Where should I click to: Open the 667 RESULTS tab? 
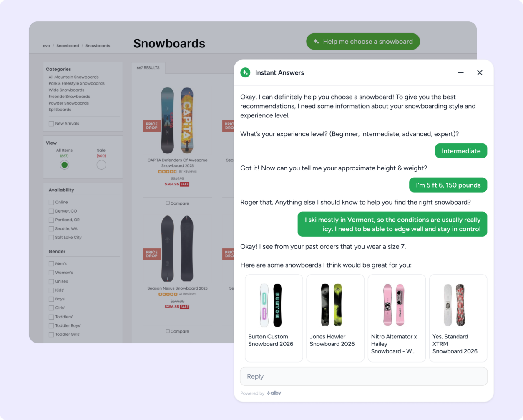[x=148, y=68]
